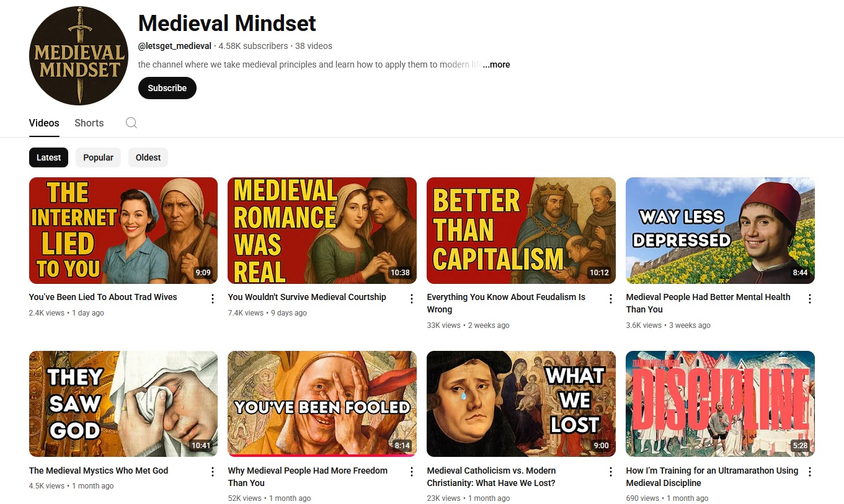Open options menu for Medieval Mystics video

[x=213, y=472]
